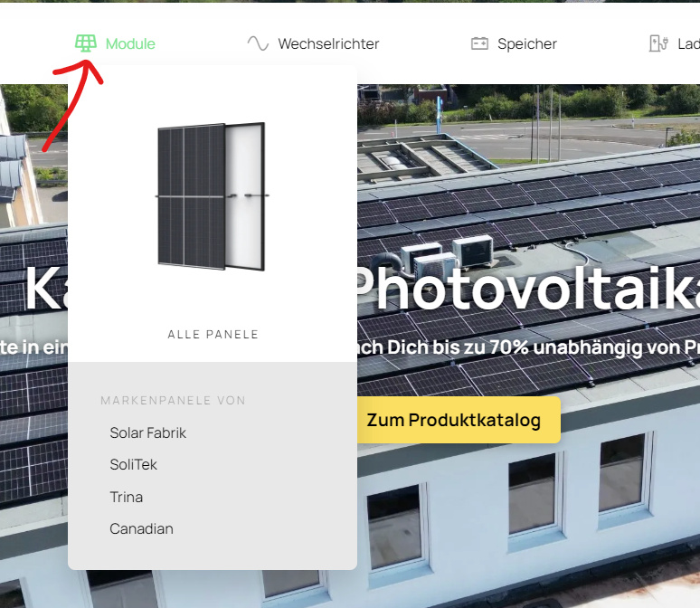Select the Speicher navigation item
This screenshot has width=700, height=608.
coord(526,43)
